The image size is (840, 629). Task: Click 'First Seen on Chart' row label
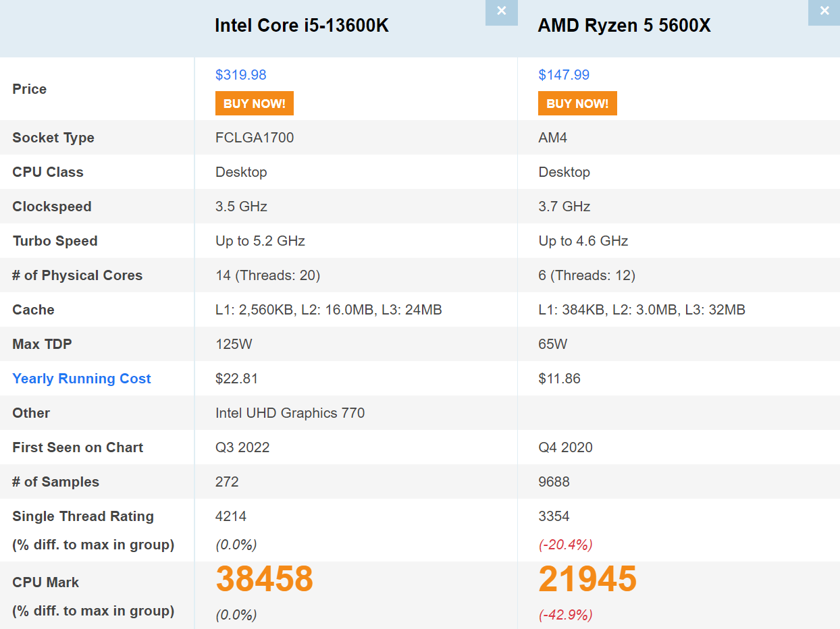click(78, 447)
